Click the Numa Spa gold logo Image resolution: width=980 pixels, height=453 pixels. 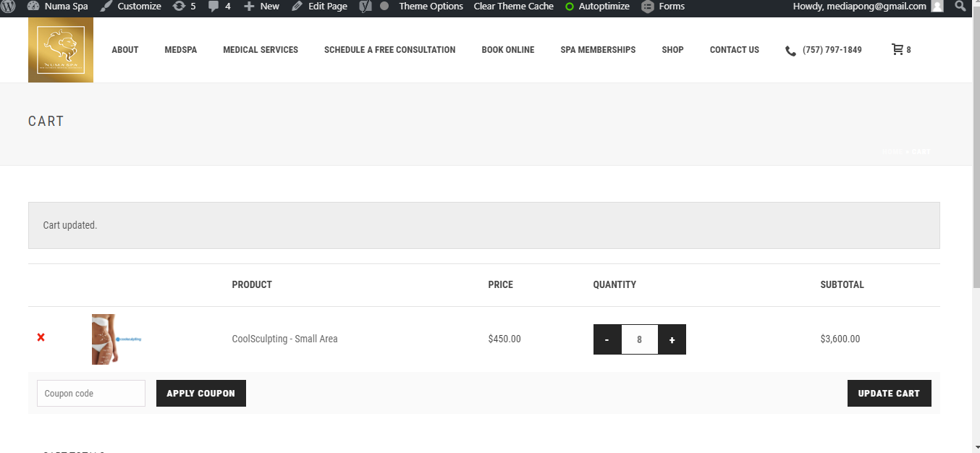pos(61,50)
